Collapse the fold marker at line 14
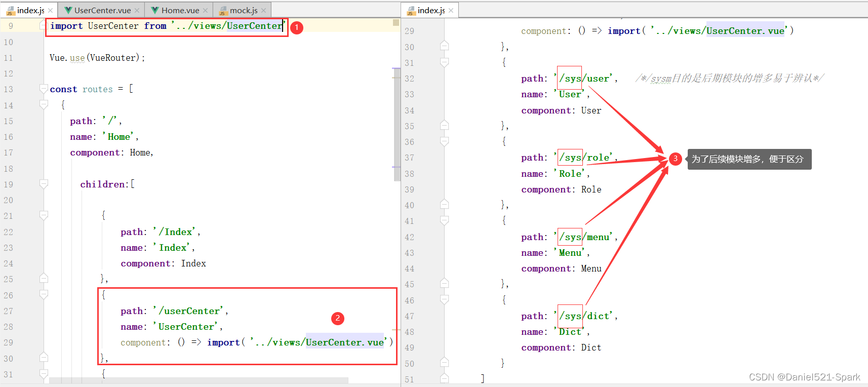868x387 pixels. click(x=44, y=105)
